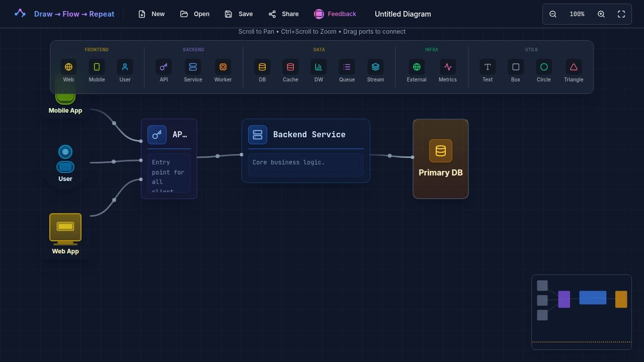Click the 'Core business logic.' description
This screenshot has width=644, height=362.
(289, 162)
